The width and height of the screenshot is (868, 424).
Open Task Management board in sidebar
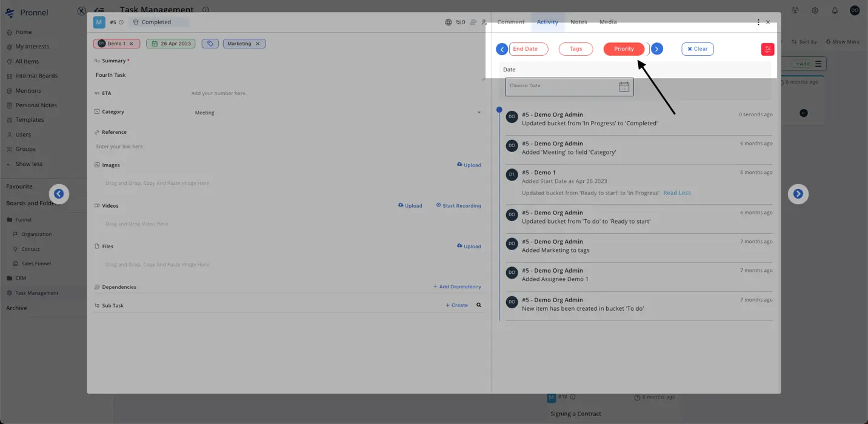tap(33, 293)
